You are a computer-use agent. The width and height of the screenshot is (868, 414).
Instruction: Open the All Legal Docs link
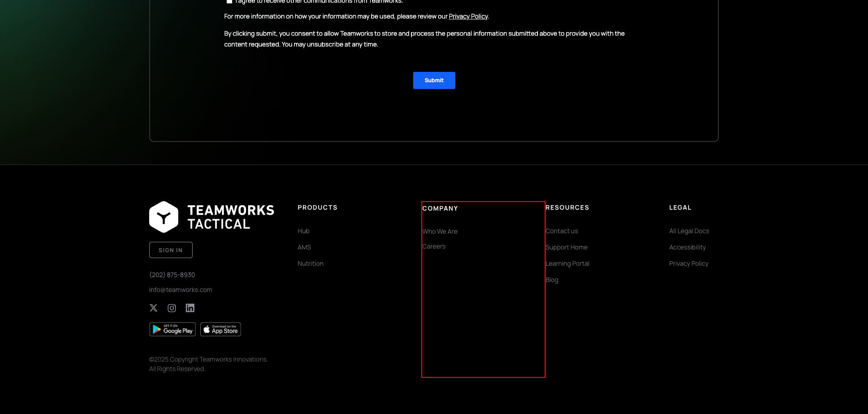click(x=689, y=231)
